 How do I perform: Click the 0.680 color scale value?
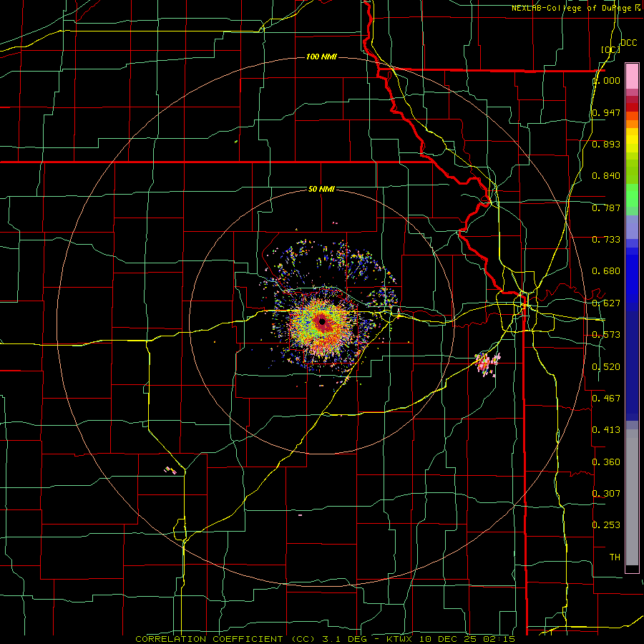[606, 271]
